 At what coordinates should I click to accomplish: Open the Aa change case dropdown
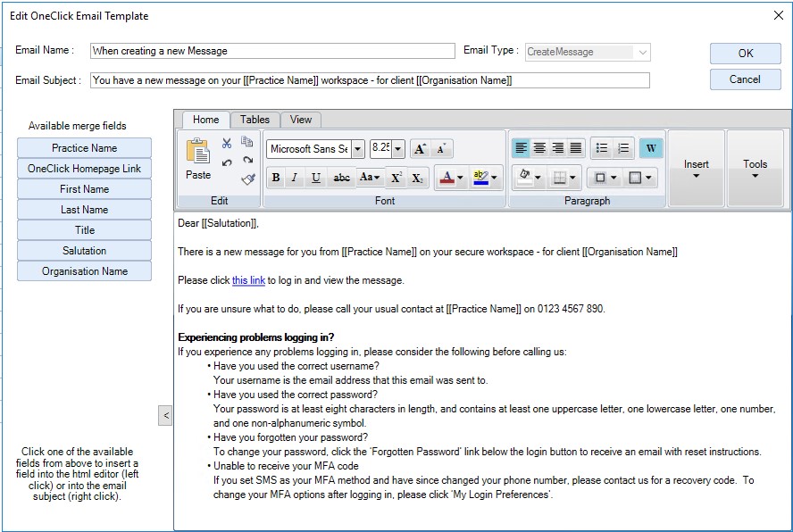370,178
